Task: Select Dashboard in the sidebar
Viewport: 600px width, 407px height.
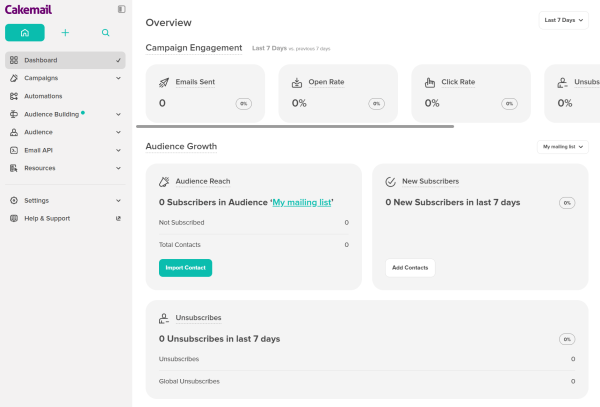Action: [65, 60]
